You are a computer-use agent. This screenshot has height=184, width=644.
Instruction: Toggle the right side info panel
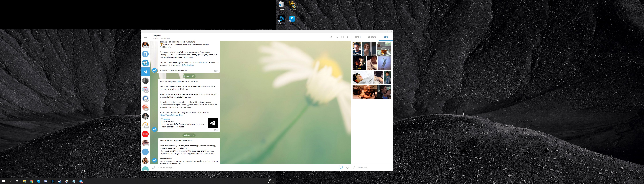pos(342,37)
